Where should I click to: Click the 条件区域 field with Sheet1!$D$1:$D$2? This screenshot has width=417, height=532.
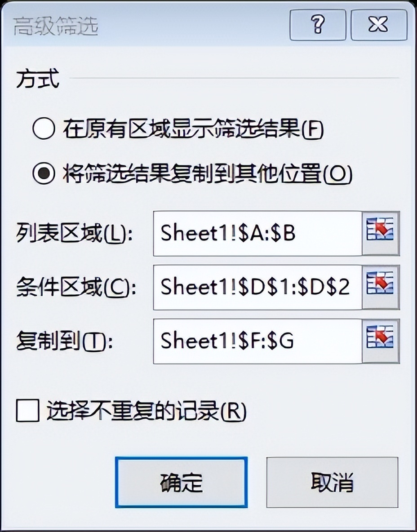(257, 287)
